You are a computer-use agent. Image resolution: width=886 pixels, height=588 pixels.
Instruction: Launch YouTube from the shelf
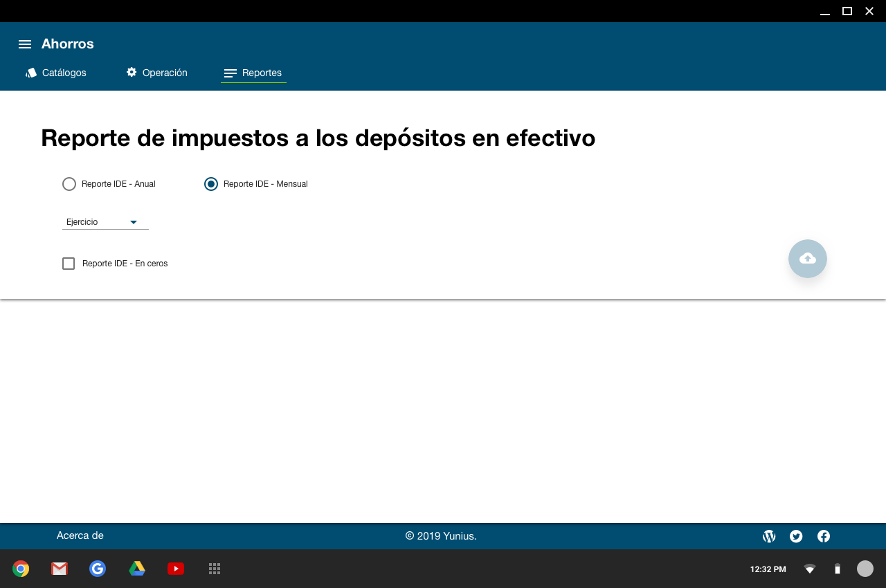tap(176, 569)
